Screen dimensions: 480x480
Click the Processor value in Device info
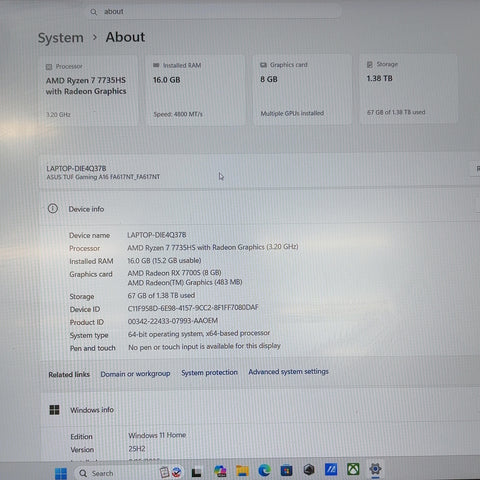tap(213, 247)
